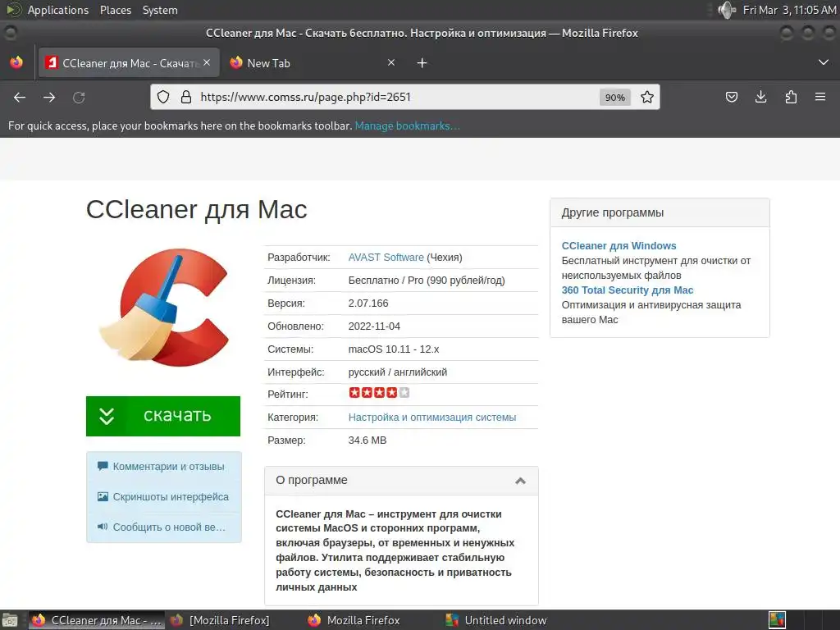Click the systems value macOS 10.11 - 12.x

[x=393, y=349]
